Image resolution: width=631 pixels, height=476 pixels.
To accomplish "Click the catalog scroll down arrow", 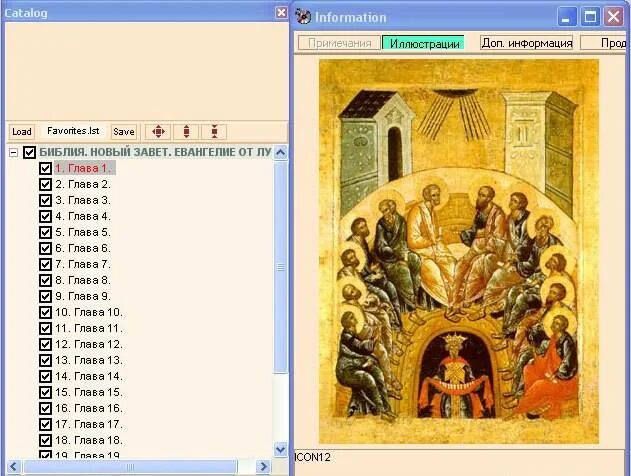I will (280, 449).
